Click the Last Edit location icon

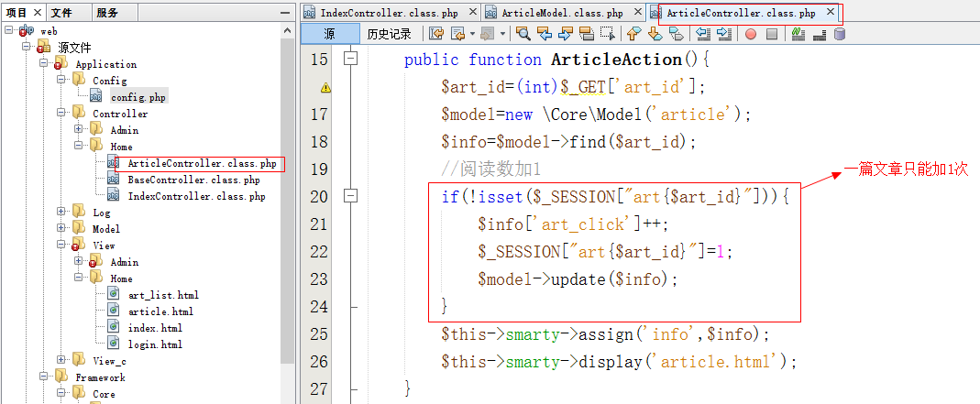click(436, 34)
